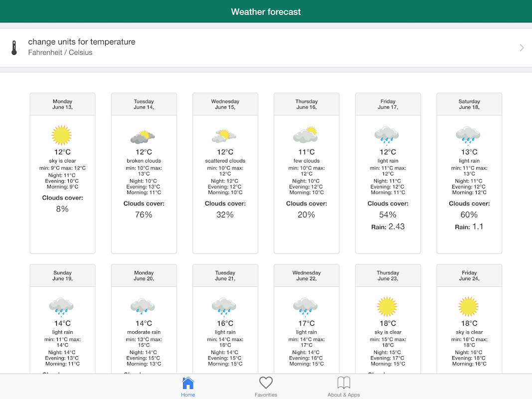Click the 17°C temperature on June 22
The image size is (532, 399).
(x=307, y=323)
